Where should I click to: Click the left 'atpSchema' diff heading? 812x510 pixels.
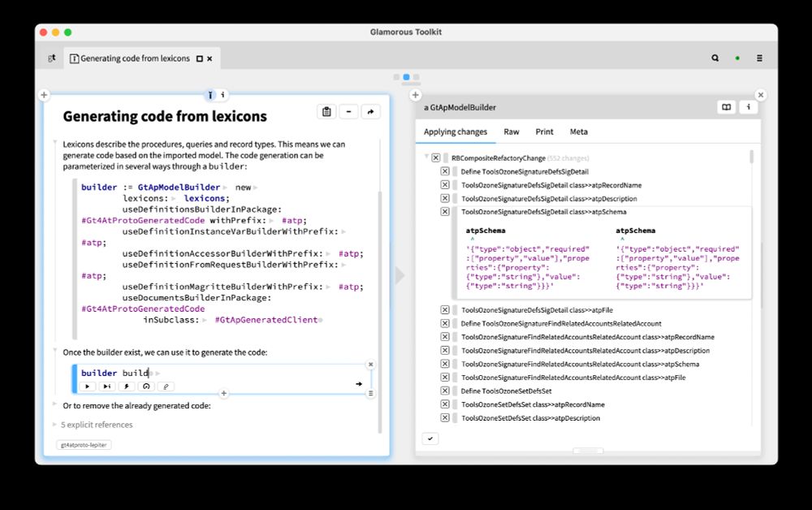(x=486, y=231)
